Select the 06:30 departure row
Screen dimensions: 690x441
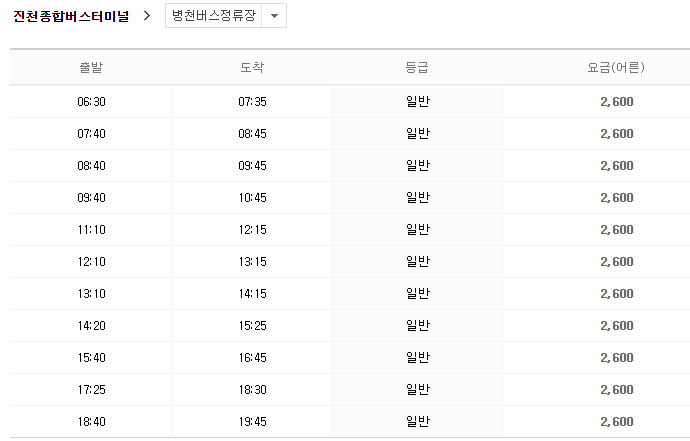point(91,101)
